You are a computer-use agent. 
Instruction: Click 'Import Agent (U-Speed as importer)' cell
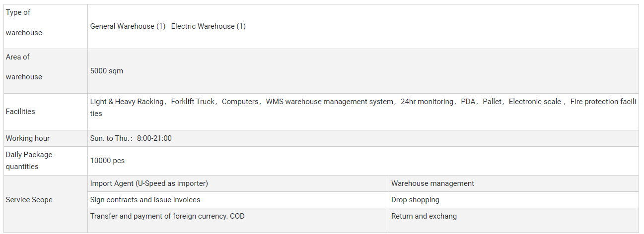coord(149,183)
